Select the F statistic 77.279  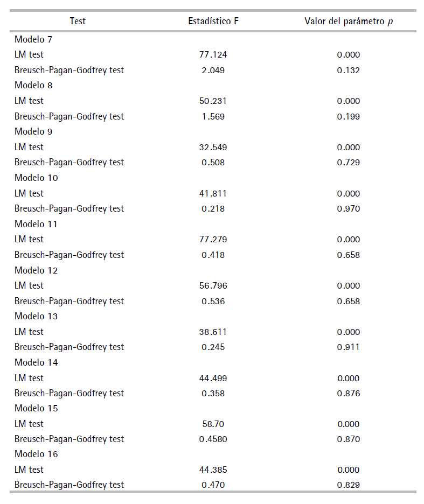(x=213, y=239)
